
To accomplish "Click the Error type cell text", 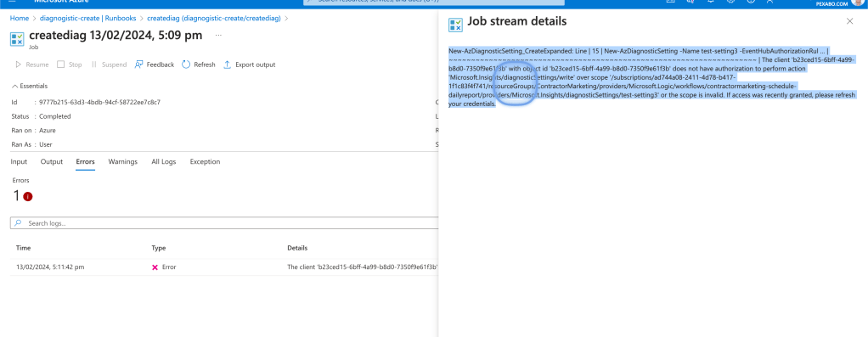I will 169,267.
